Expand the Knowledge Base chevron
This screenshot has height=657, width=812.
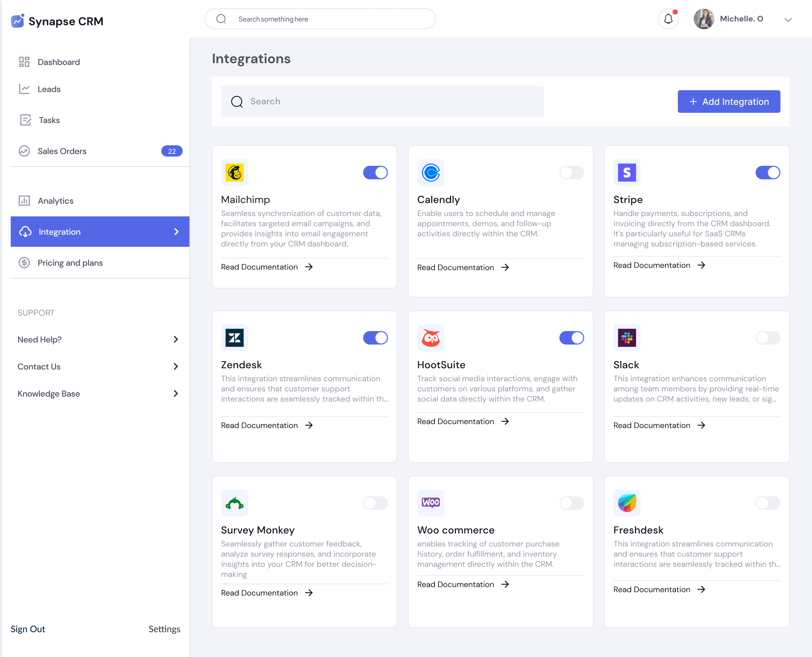pyautogui.click(x=176, y=394)
